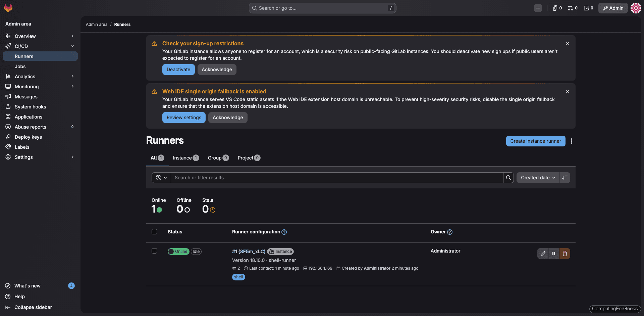
Task: Toggle the sort order direction
Action: [565, 177]
